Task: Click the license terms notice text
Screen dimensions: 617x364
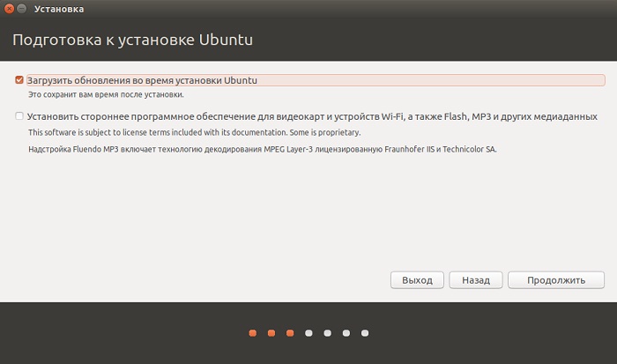Action: pos(195,132)
